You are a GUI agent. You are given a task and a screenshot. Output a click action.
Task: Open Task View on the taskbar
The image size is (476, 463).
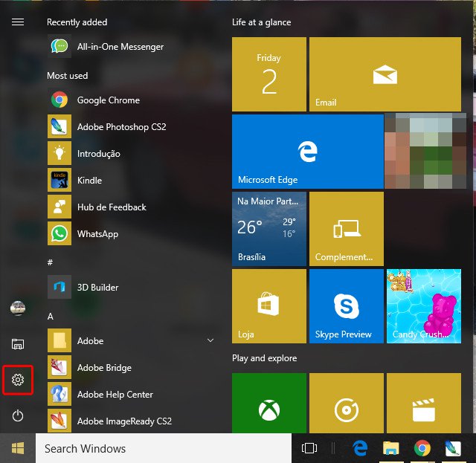pyautogui.click(x=309, y=448)
